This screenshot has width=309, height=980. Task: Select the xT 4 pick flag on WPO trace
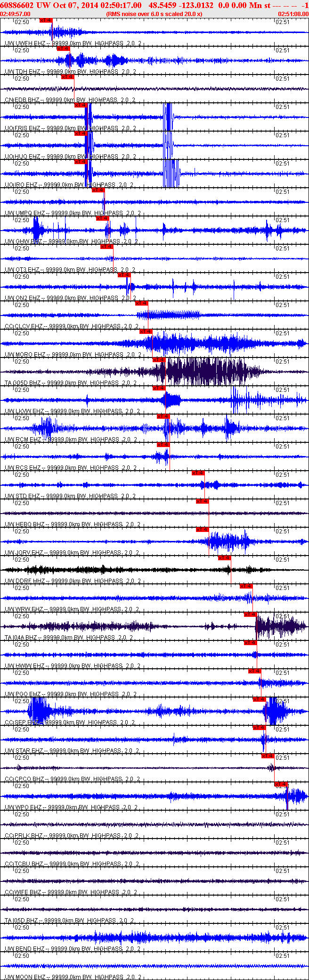click(281, 784)
